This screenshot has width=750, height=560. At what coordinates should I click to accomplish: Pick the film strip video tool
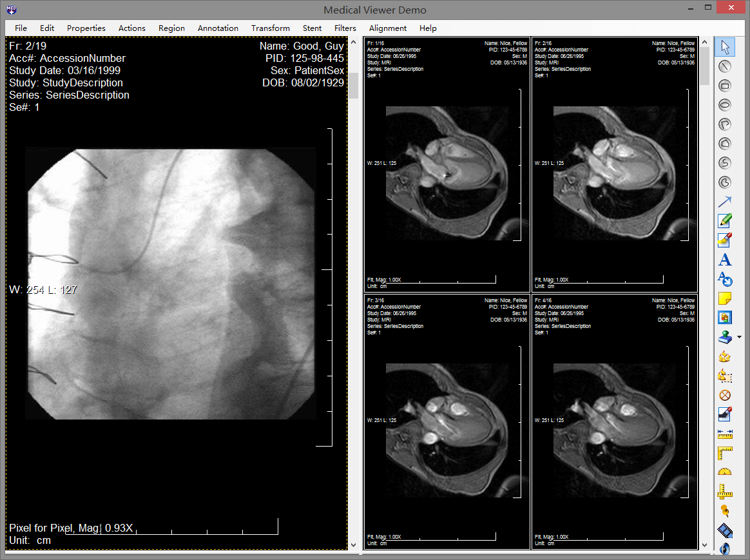pos(725,530)
